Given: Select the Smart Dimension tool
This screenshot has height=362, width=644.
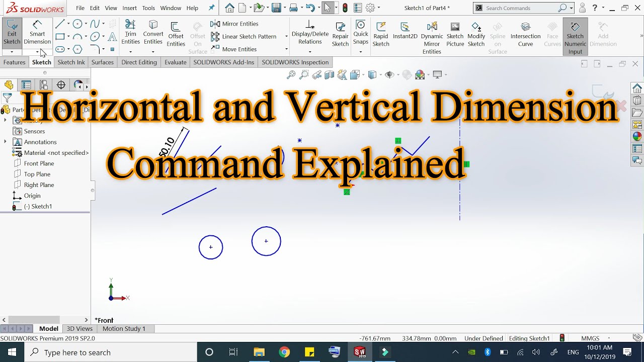Looking at the screenshot, I should [x=37, y=33].
